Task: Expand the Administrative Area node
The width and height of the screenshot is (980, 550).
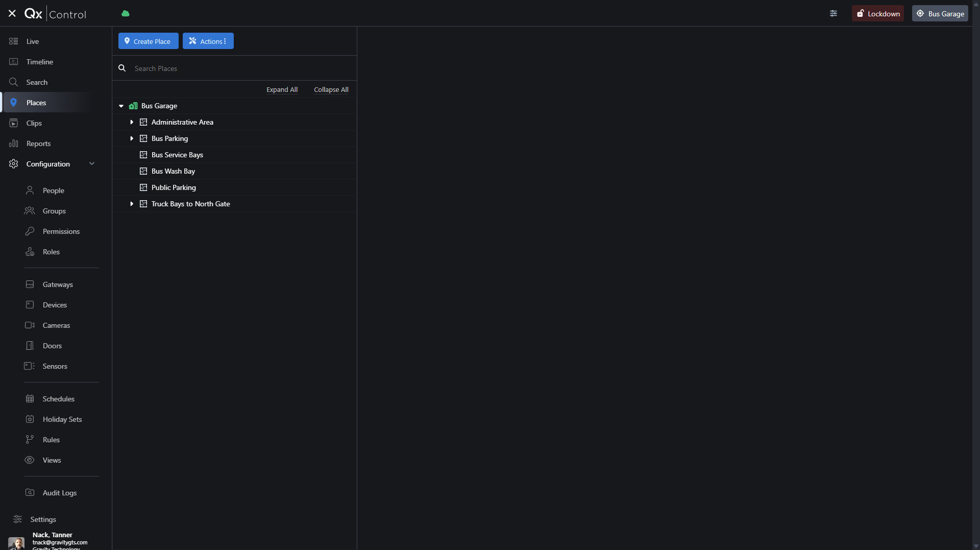Action: tap(132, 122)
